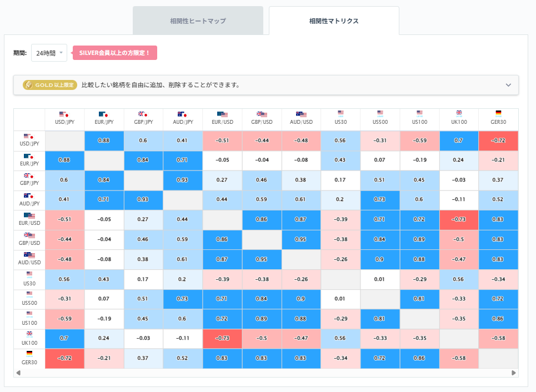536x392 pixels.
Task: Click the AUD/USD flag icon in column header
Action: [x=301, y=113]
